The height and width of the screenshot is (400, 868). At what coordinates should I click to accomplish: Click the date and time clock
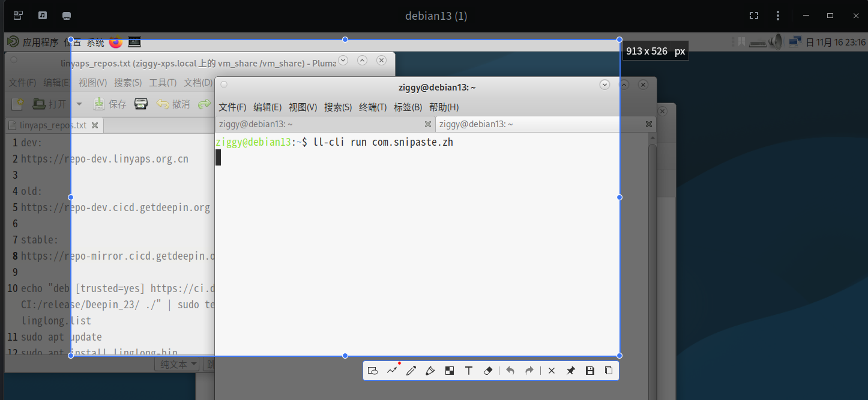pos(836,42)
